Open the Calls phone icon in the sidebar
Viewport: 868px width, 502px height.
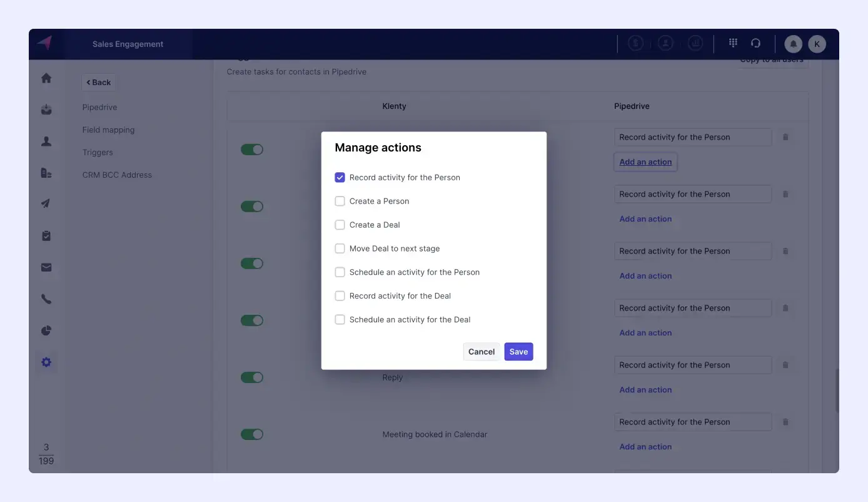tap(46, 299)
